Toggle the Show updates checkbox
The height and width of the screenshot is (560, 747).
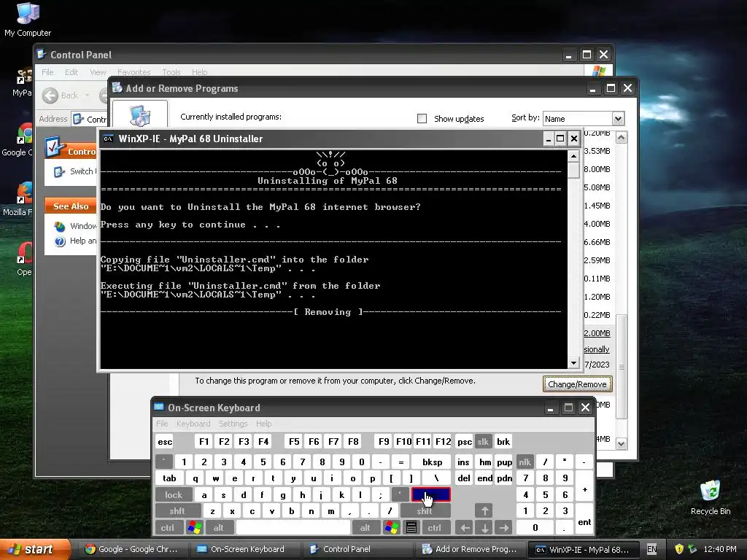point(422,119)
